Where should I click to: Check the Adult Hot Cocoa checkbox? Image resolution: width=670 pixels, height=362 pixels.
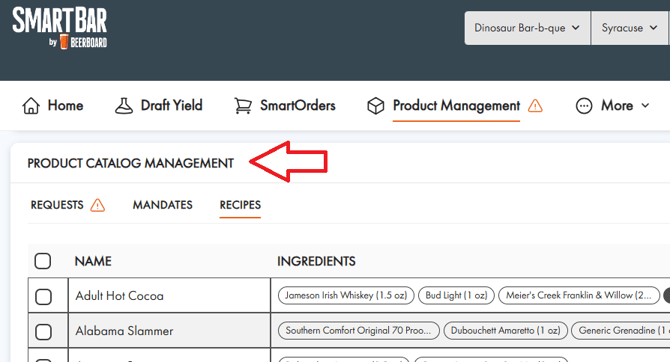coord(43,296)
